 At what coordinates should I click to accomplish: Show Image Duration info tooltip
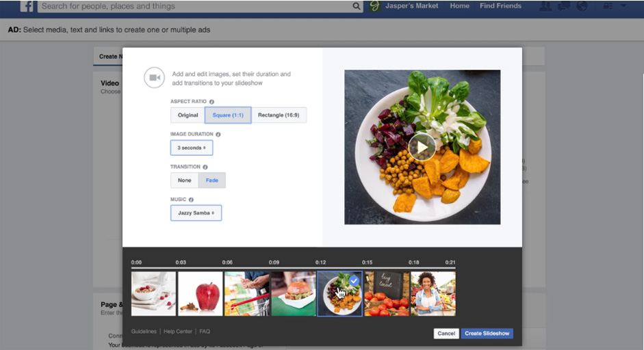pos(218,134)
